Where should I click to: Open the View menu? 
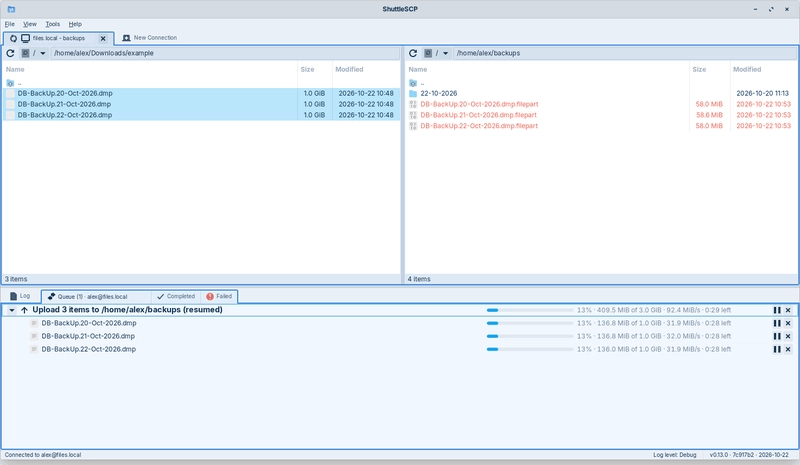pos(30,24)
